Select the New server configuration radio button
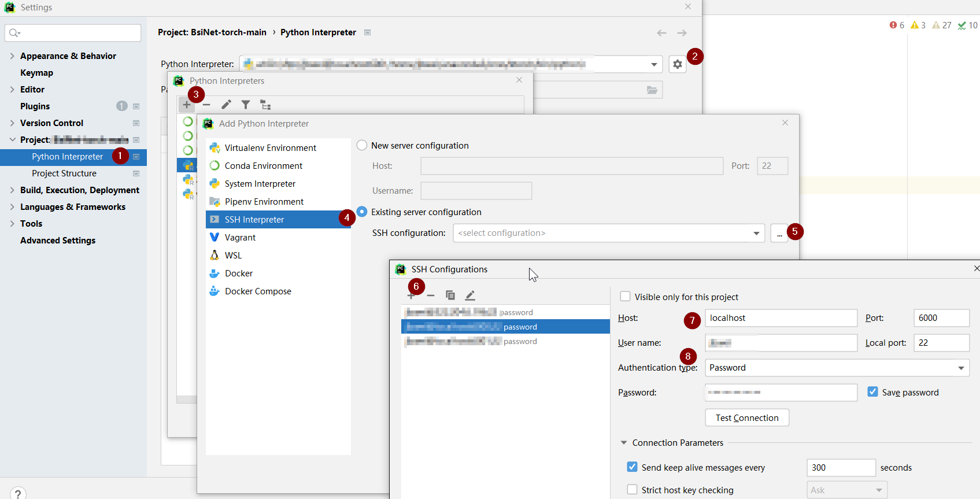This screenshot has height=499, width=980. click(x=362, y=145)
